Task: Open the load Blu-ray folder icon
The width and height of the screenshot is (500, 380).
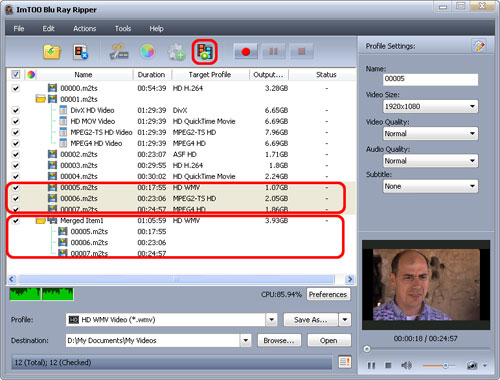Action: pos(52,52)
